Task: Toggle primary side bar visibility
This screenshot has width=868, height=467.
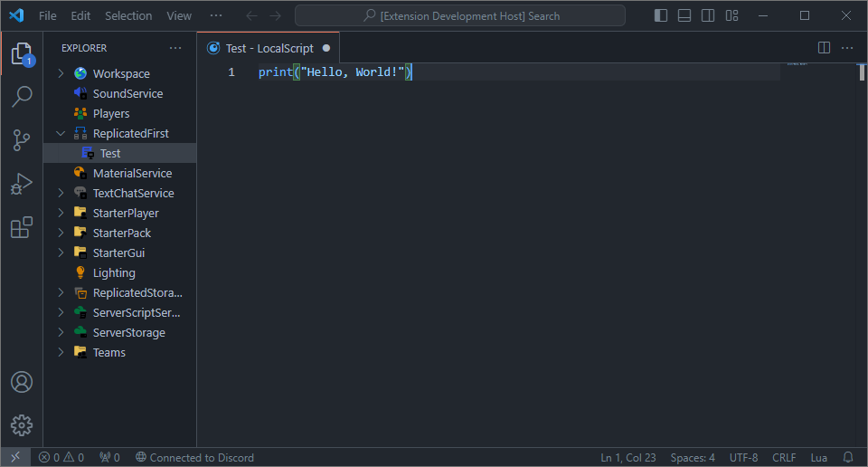Action: (x=661, y=15)
